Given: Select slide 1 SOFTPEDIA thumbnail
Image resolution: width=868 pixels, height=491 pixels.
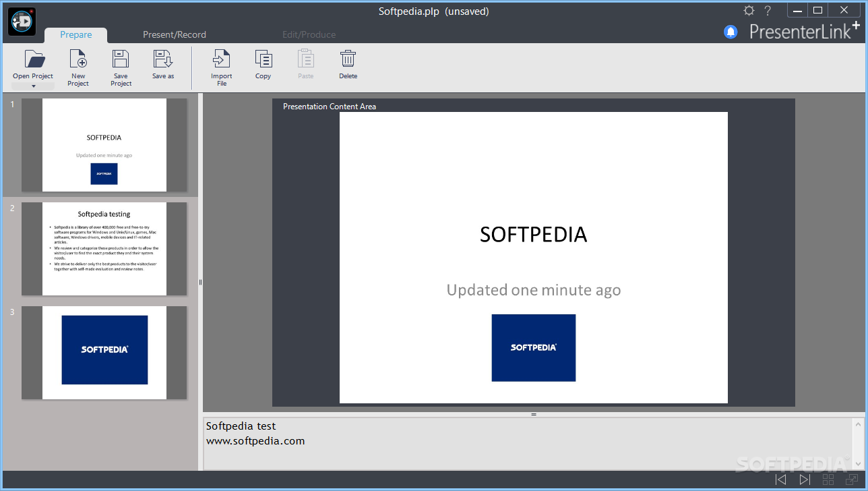Looking at the screenshot, I should pos(104,145).
